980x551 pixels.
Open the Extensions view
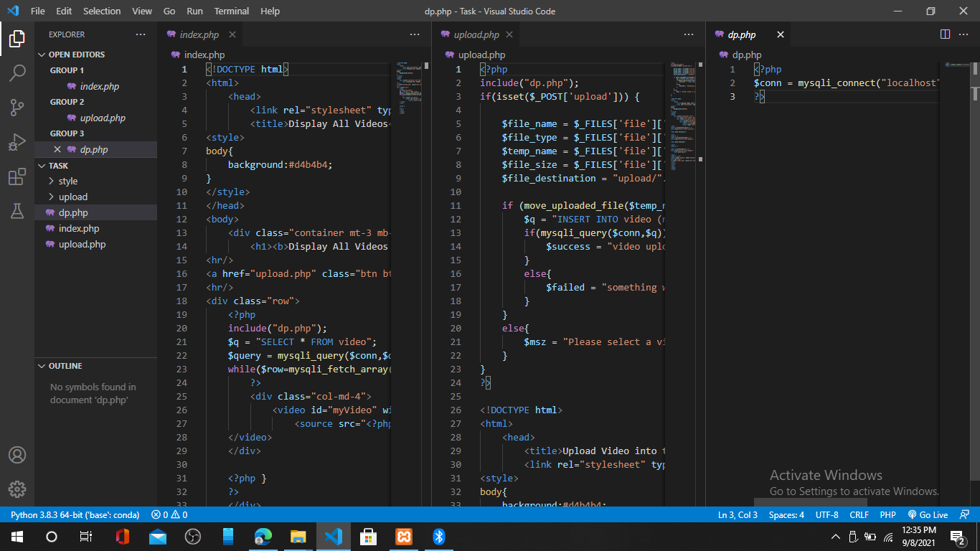point(17,176)
